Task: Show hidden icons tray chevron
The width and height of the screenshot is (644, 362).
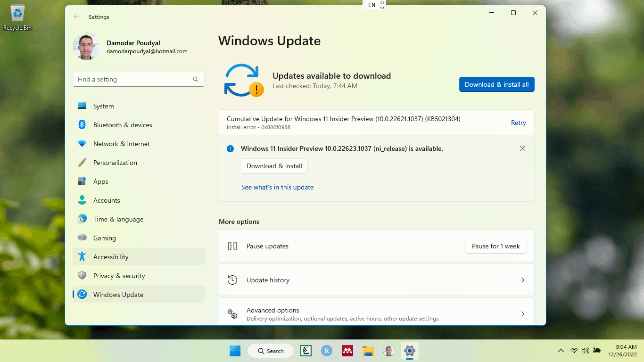Action: click(561, 351)
